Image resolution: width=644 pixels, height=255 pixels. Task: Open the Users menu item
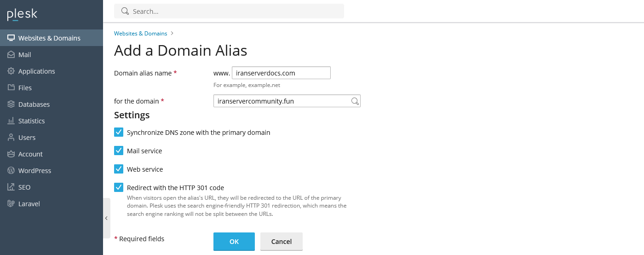(x=27, y=138)
